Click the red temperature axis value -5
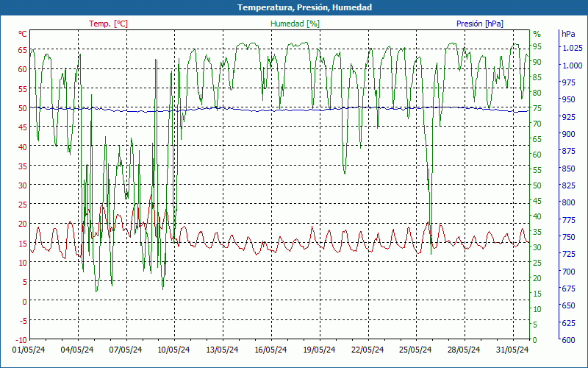This screenshot has height=368, width=588. pos(23,320)
